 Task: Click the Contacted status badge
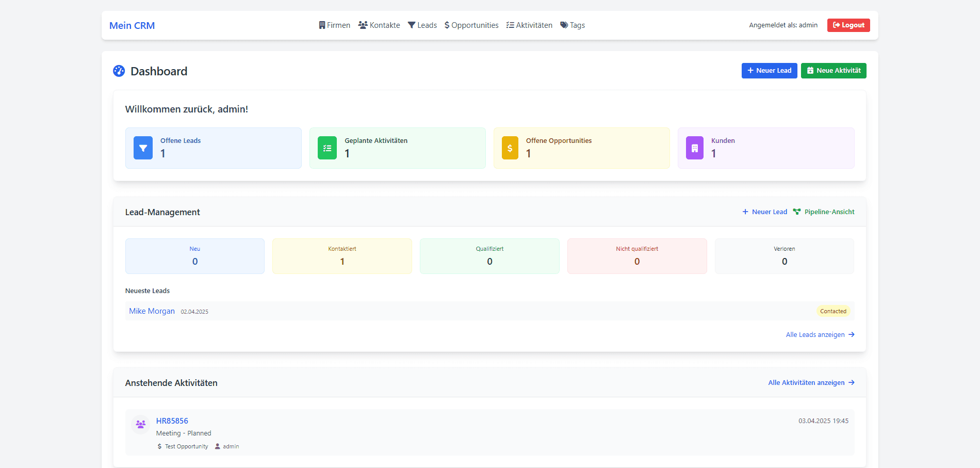point(834,311)
